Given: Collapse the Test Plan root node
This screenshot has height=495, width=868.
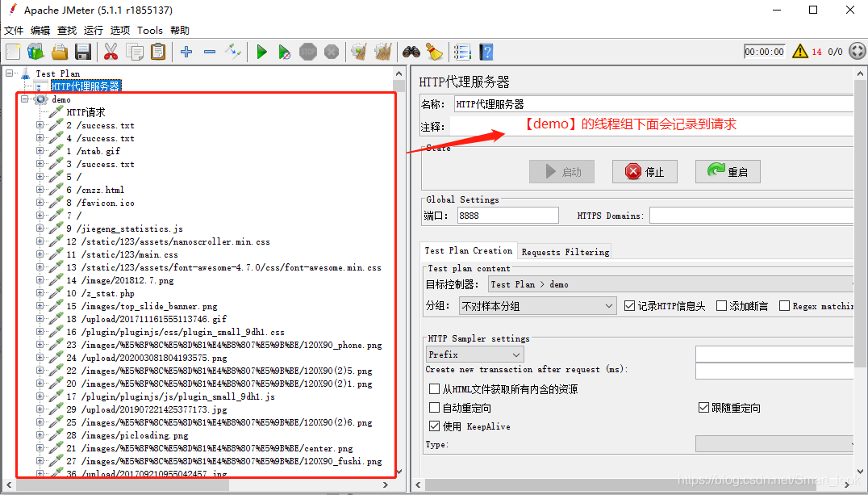Looking at the screenshot, I should 9,73.
